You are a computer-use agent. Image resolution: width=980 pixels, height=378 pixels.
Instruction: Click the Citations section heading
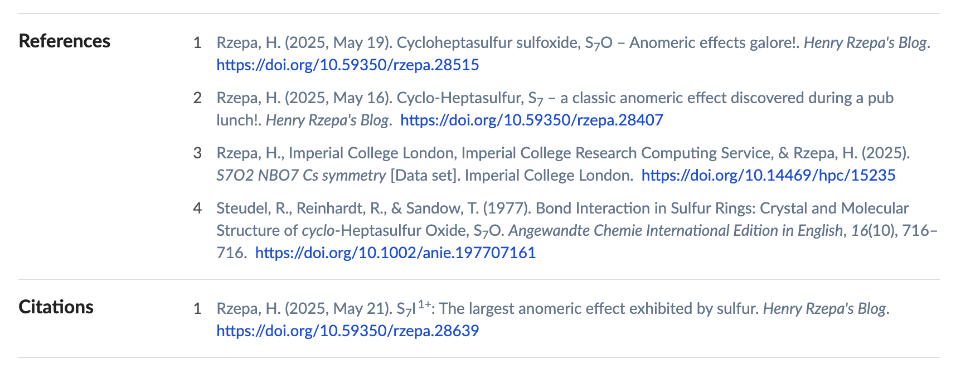click(56, 307)
